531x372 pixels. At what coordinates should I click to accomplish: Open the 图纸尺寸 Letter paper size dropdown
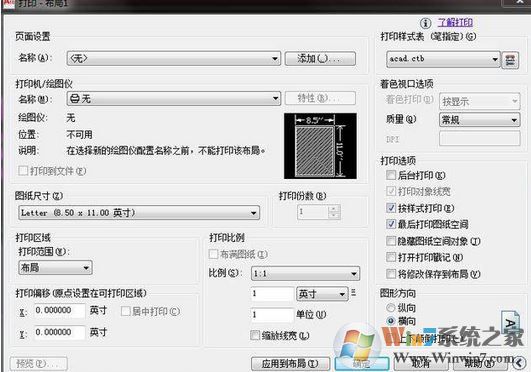click(139, 213)
